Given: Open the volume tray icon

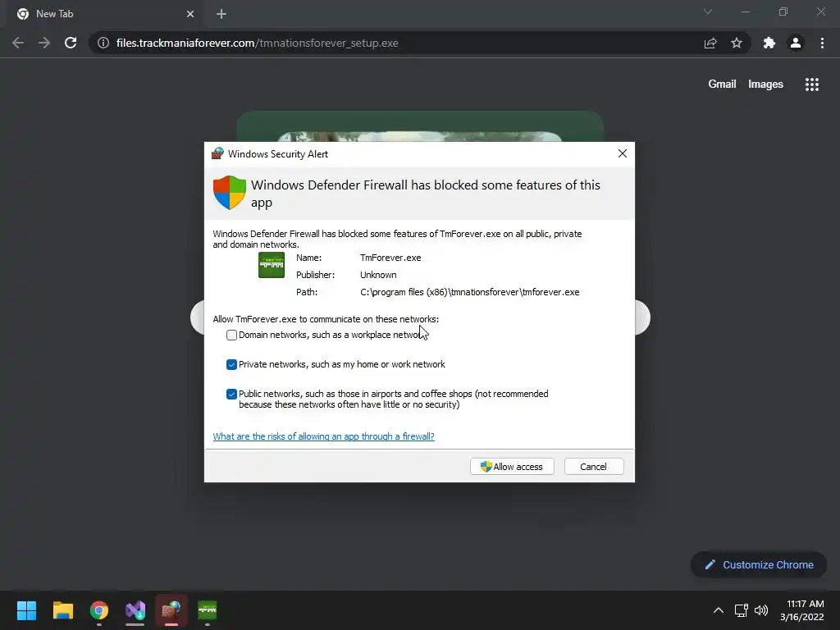Looking at the screenshot, I should [x=761, y=610].
